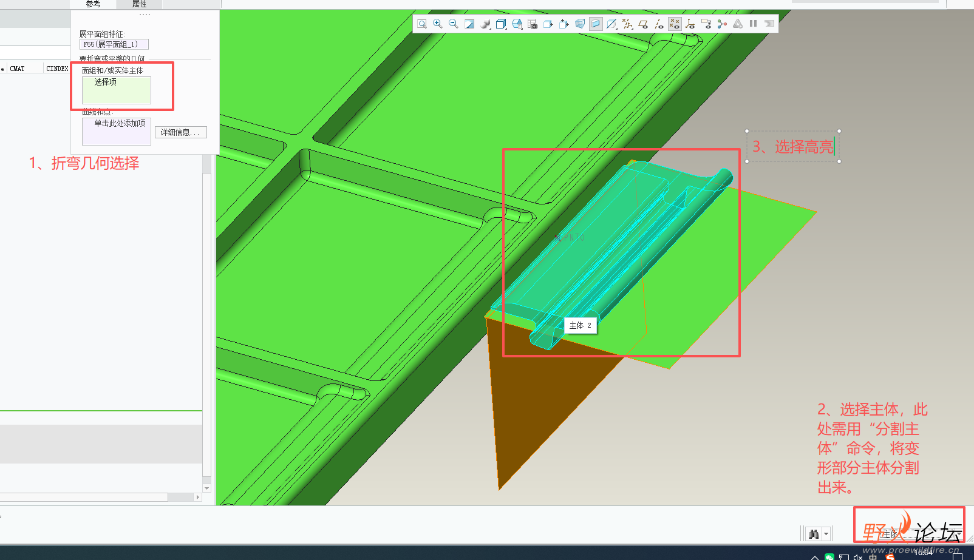Toggle annotation display icon
Screen dimensions: 974x560
pyautogui.click(x=706, y=24)
